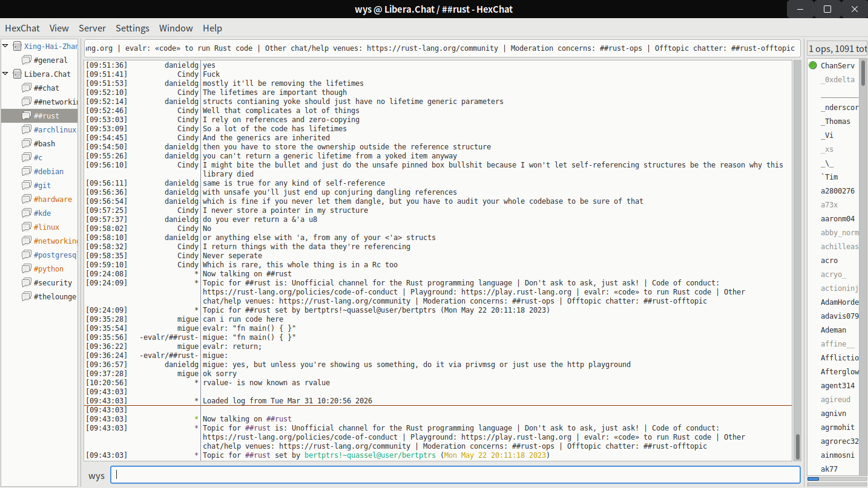Select user ak77 in the user list
868x488 pixels.
(829, 469)
